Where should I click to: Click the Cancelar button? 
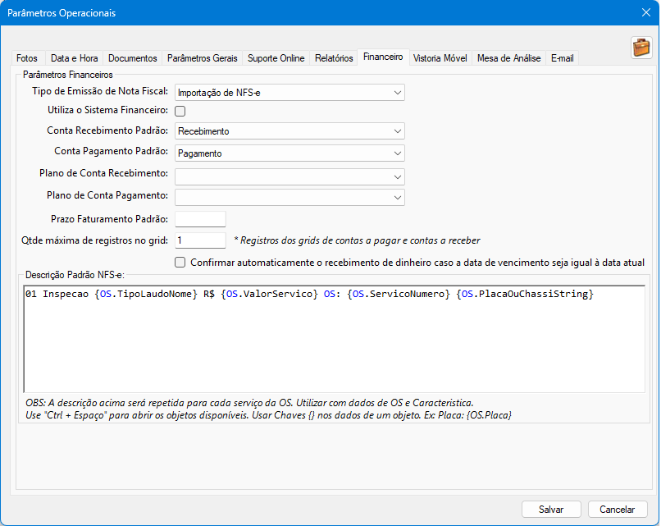[617, 510]
